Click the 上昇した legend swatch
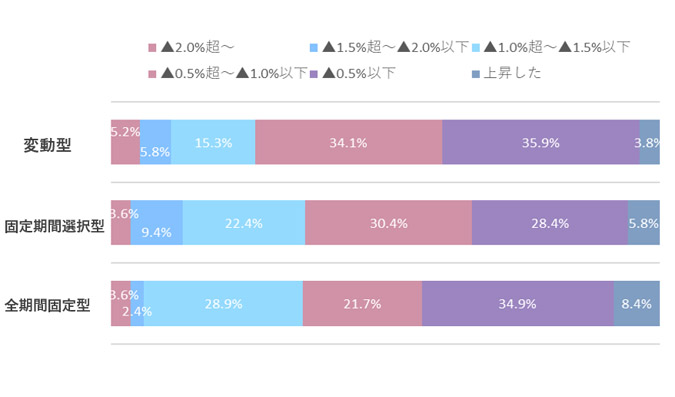 tap(476, 74)
